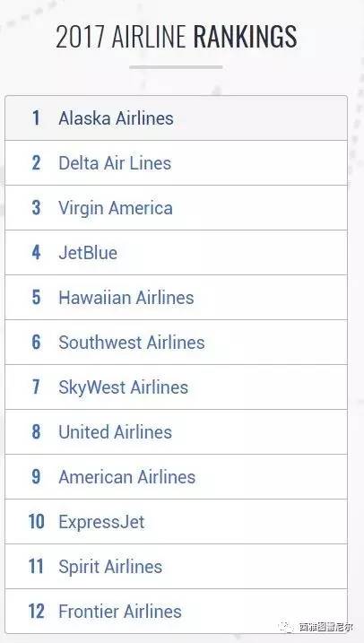Select American Airlines row
364x643 pixels.
coord(176,476)
